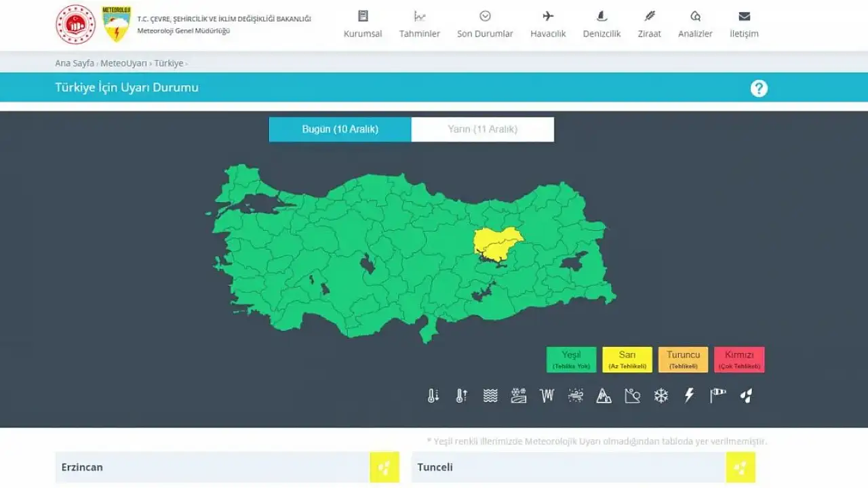
Task: Expand the Tunceli warning row
Action: (x=568, y=467)
